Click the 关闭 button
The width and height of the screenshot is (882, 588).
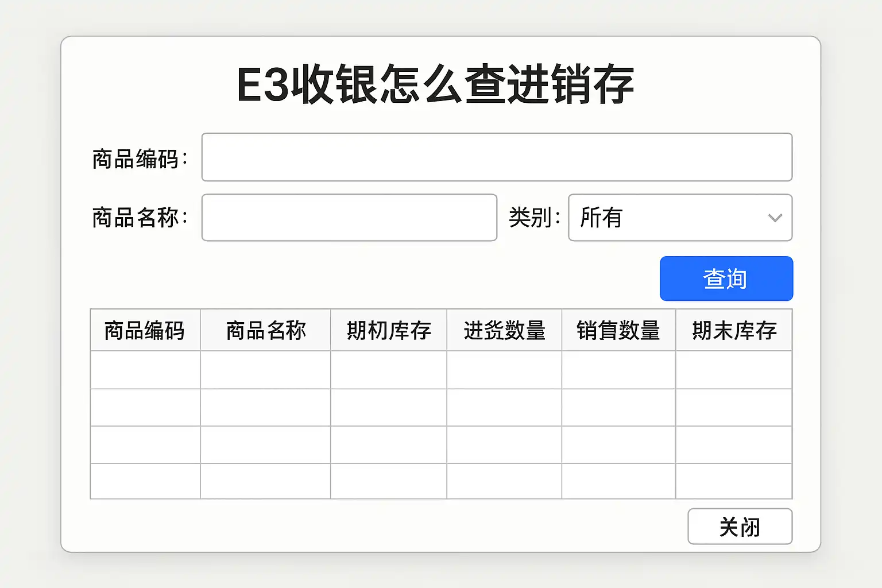(x=740, y=527)
